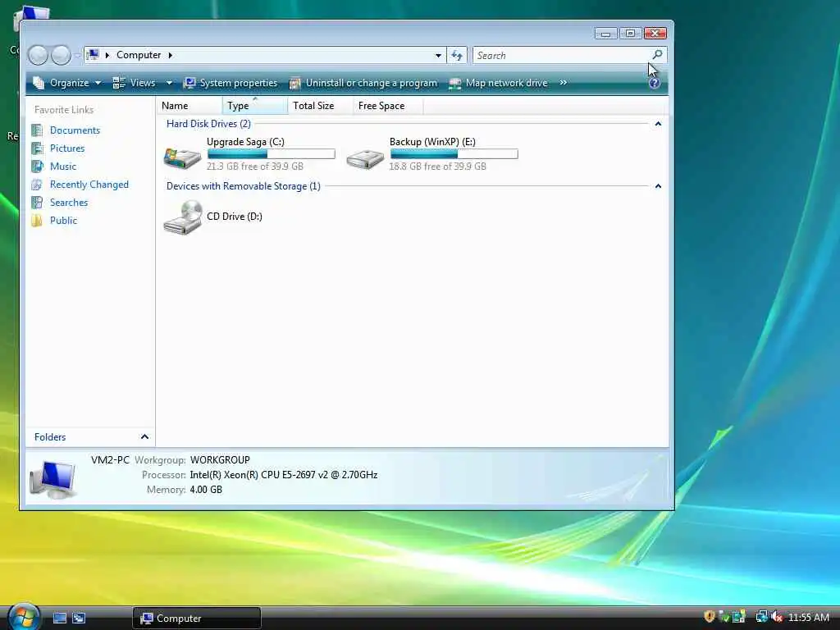Collapse Devices with Removable Storage group
The height and width of the screenshot is (630, 840).
[658, 186]
